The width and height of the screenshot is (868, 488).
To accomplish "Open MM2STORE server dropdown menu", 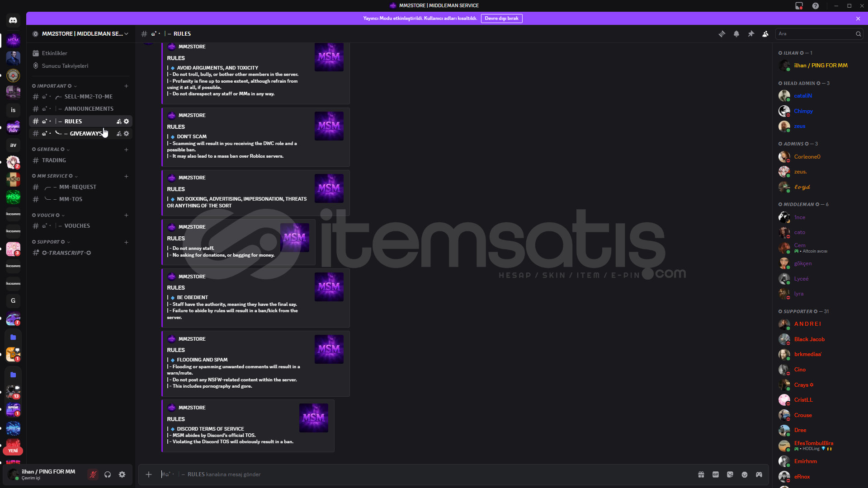I will click(81, 34).
